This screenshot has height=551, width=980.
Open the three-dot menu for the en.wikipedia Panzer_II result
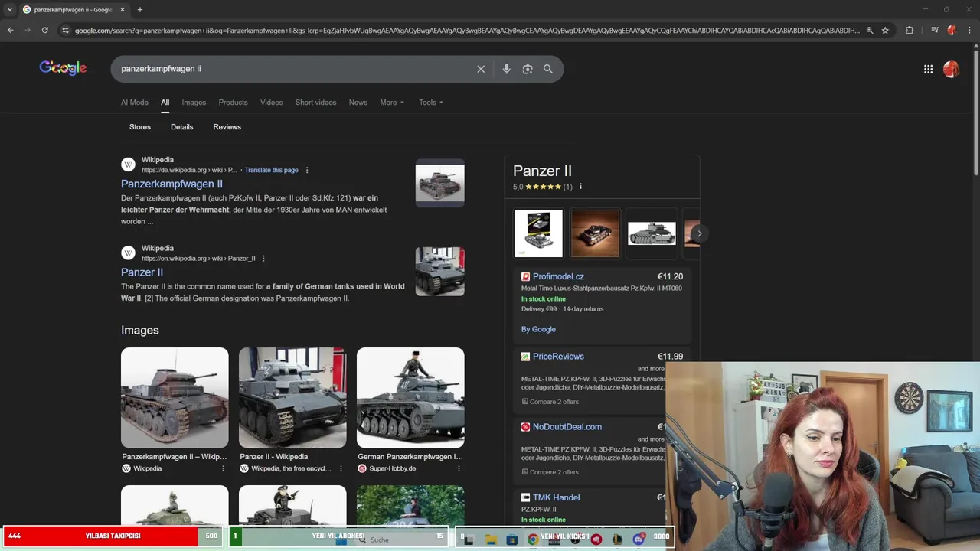pyautogui.click(x=263, y=259)
